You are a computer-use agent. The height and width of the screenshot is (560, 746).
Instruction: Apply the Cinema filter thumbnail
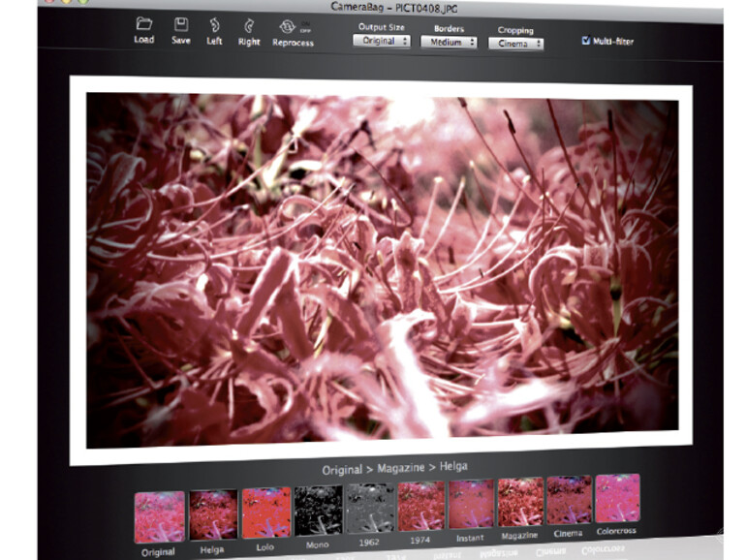pyautogui.click(x=569, y=500)
